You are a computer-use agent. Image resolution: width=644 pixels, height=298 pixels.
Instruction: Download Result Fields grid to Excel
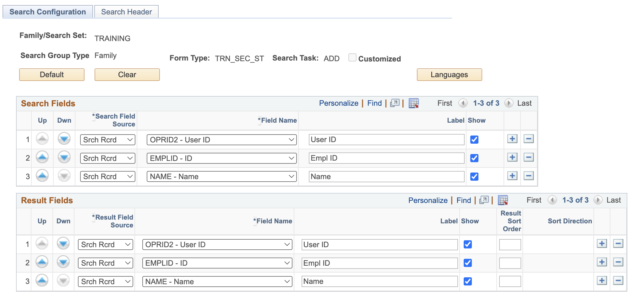503,200
